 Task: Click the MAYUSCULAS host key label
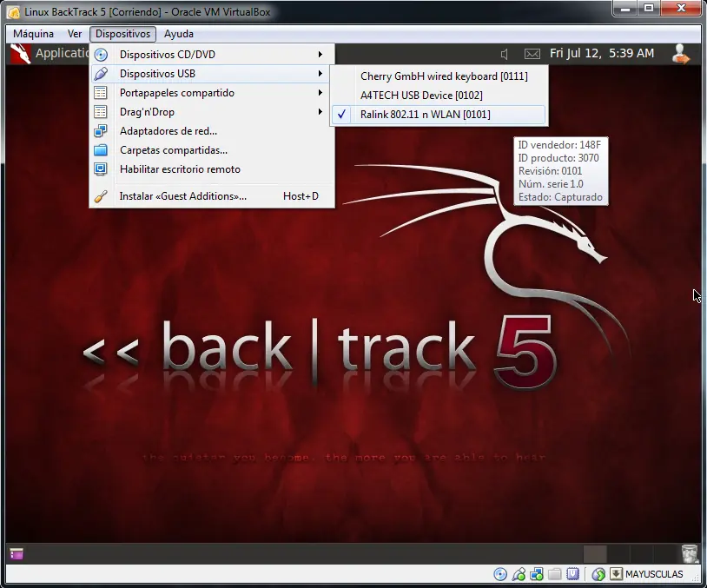654,574
